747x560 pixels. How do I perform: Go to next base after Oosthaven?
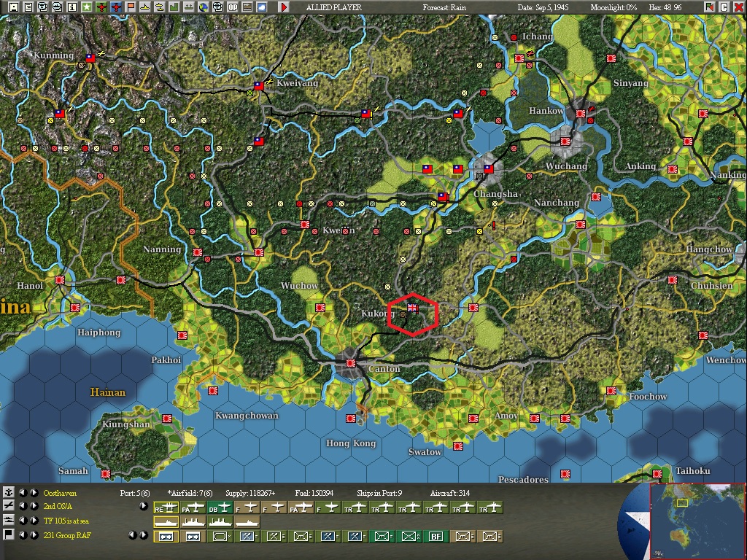pos(34,492)
